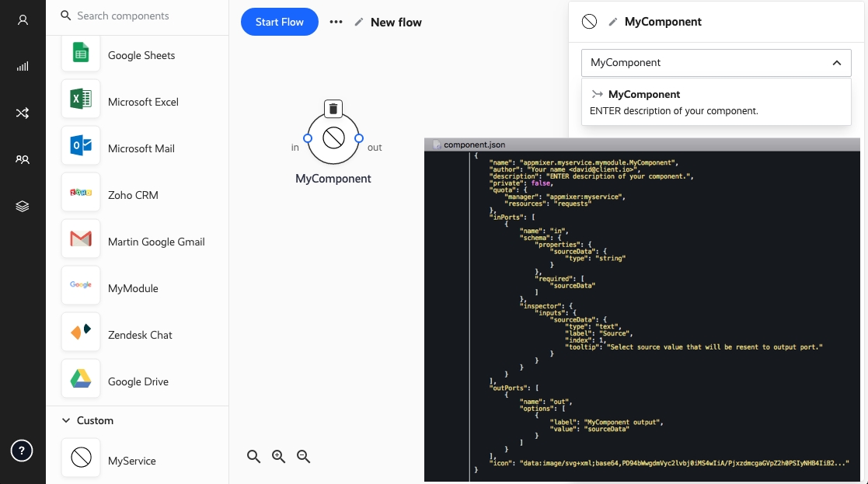This screenshot has height=484, width=868.
Task: Collapse the MyComponent dropdown selector
Action: point(836,63)
